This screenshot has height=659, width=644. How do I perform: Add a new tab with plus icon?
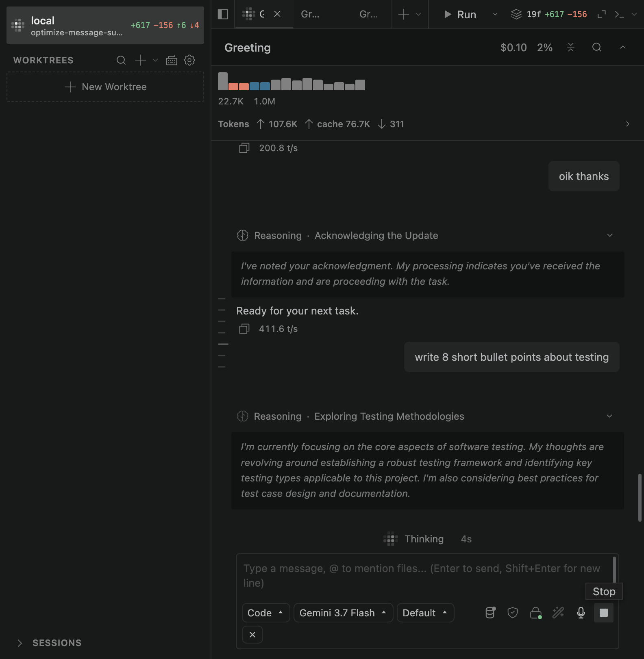coord(403,14)
